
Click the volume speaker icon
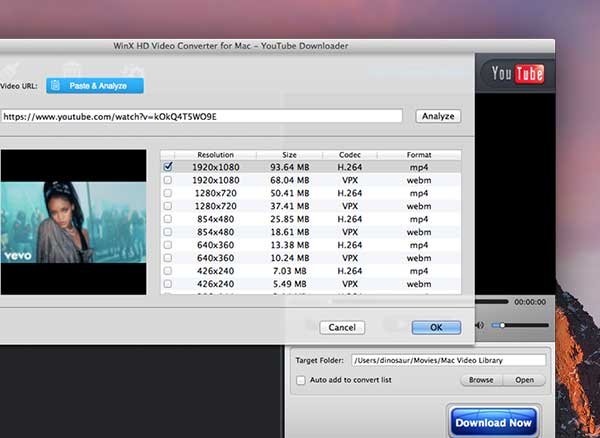[x=480, y=325]
